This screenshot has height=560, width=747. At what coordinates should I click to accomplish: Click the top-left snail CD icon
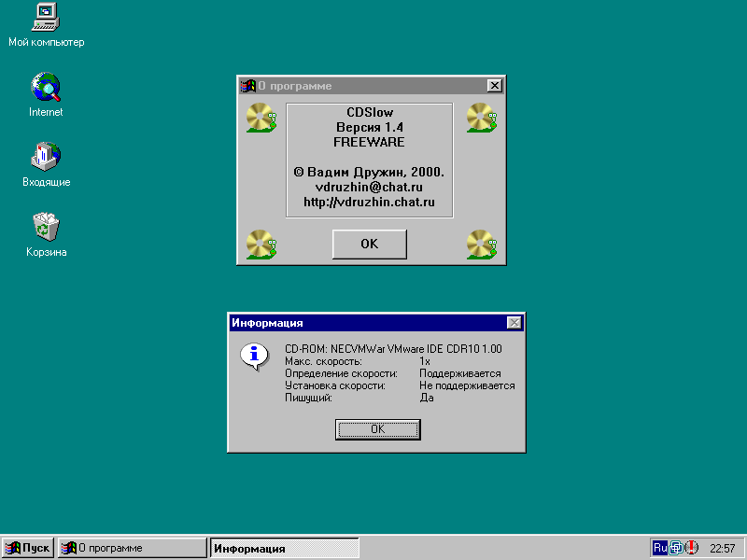(262, 119)
